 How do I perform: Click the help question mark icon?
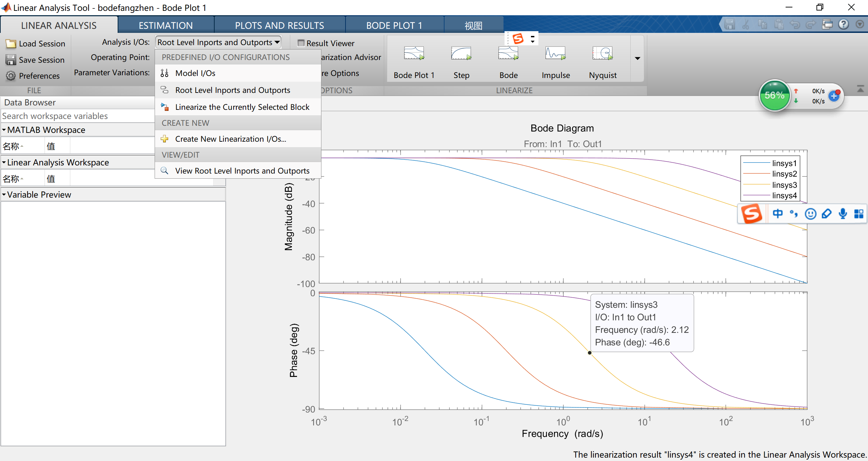pos(843,24)
